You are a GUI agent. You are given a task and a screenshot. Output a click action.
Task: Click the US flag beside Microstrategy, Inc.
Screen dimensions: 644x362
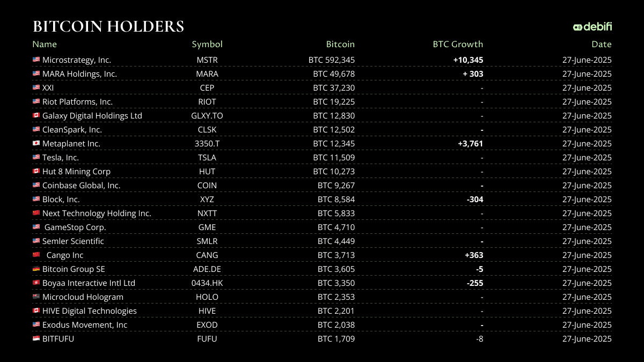[36, 60]
